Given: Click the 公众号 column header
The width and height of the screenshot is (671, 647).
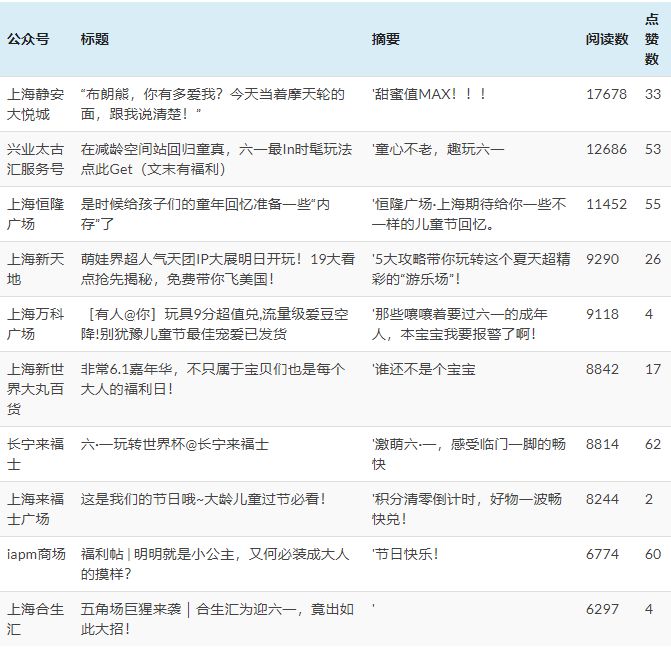Looking at the screenshot, I should coord(28,39).
